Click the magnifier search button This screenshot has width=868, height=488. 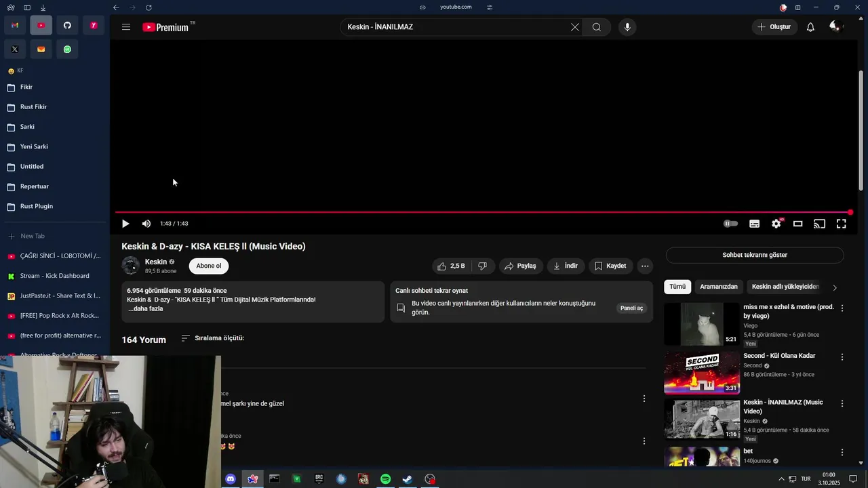[597, 27]
